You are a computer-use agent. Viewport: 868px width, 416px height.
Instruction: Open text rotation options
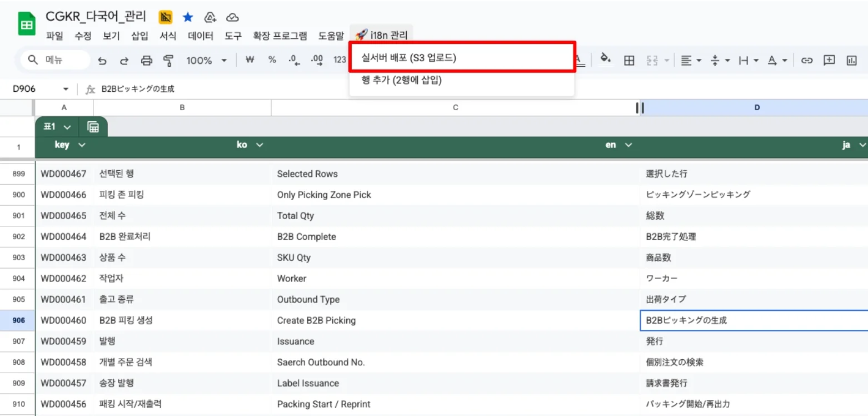pyautogui.click(x=778, y=61)
